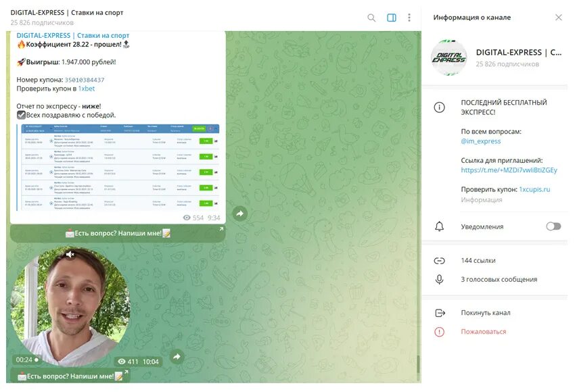Unmute the round video speaker icon

tap(70, 254)
